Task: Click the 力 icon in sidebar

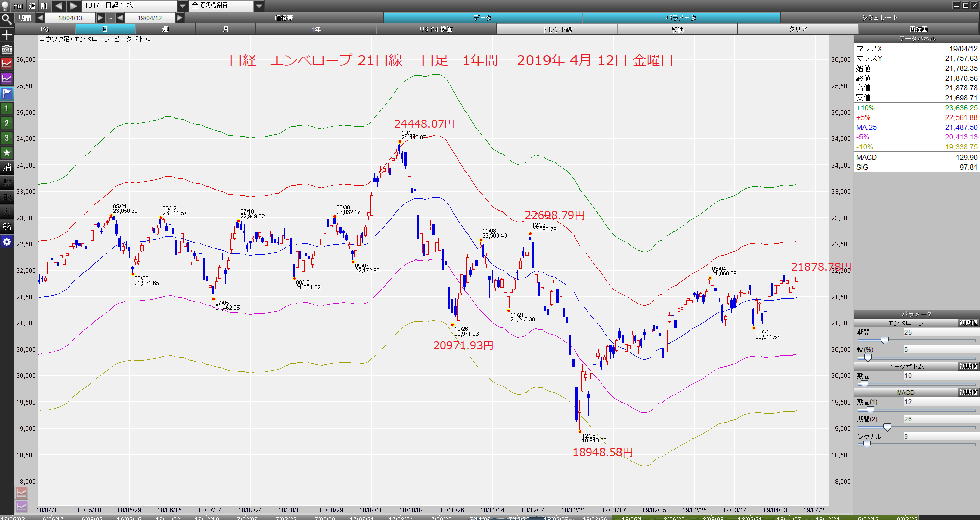Action: (x=7, y=212)
